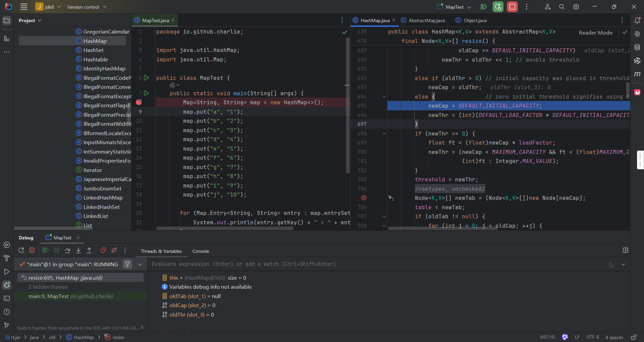Open IDE settings gear
Viewport: 644px width, 342px height.
[576, 7]
